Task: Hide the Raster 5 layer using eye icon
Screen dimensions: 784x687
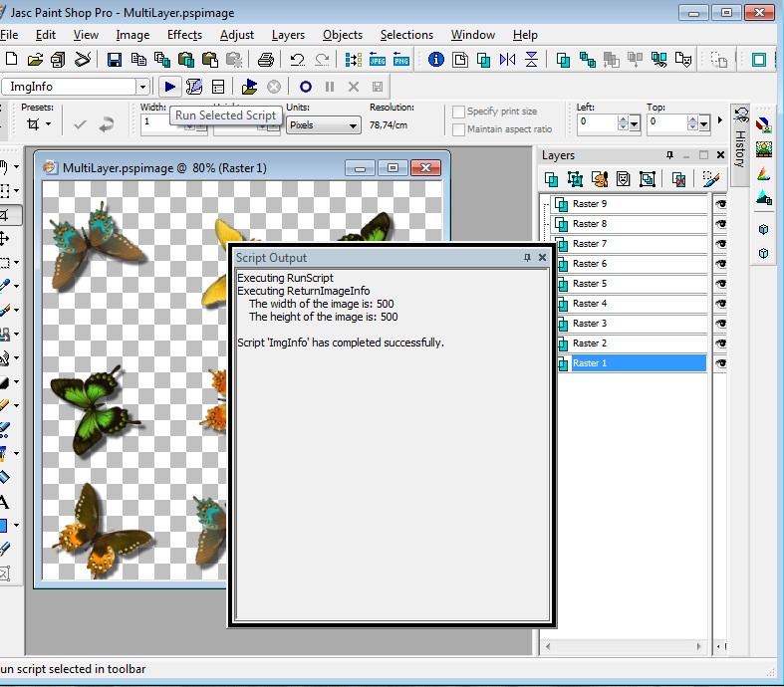Action: tap(720, 284)
